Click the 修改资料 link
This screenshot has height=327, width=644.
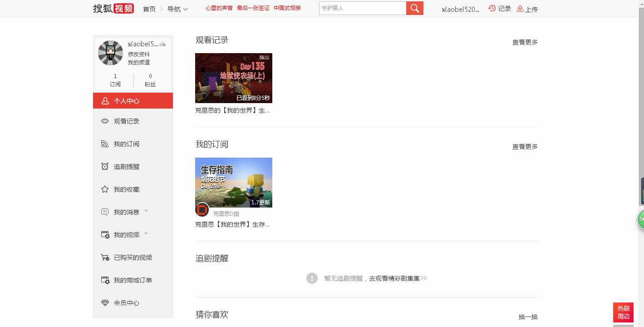(139, 54)
